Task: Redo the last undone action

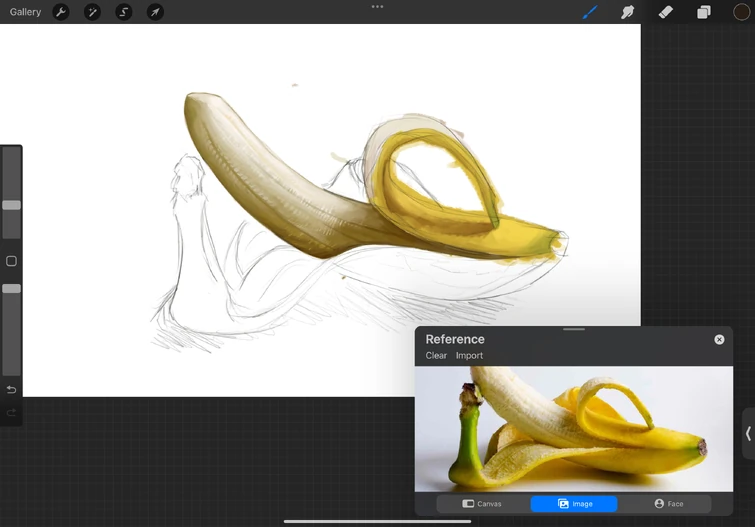Action: [11, 412]
